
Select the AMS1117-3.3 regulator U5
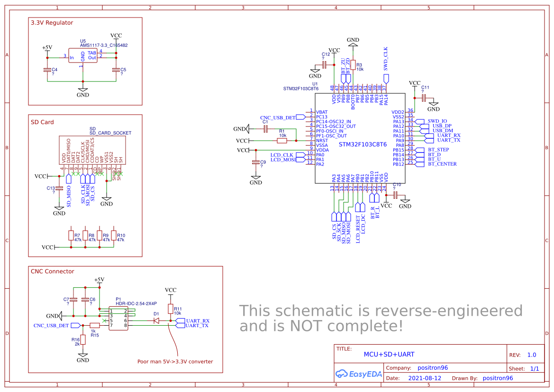click(x=83, y=54)
